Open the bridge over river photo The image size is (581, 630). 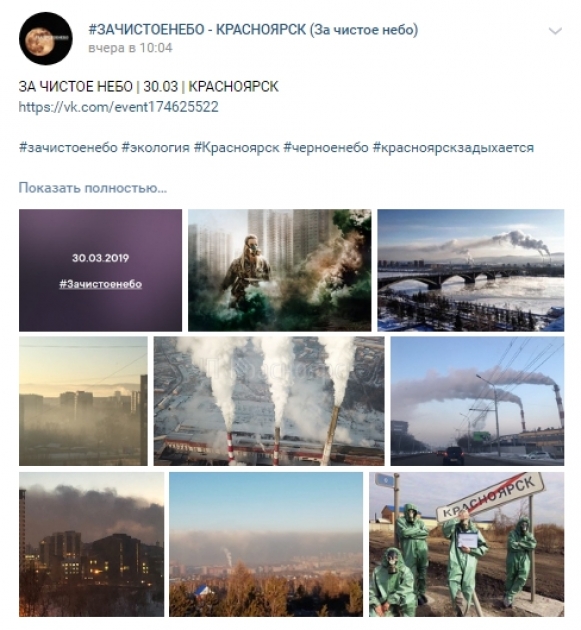(471, 270)
